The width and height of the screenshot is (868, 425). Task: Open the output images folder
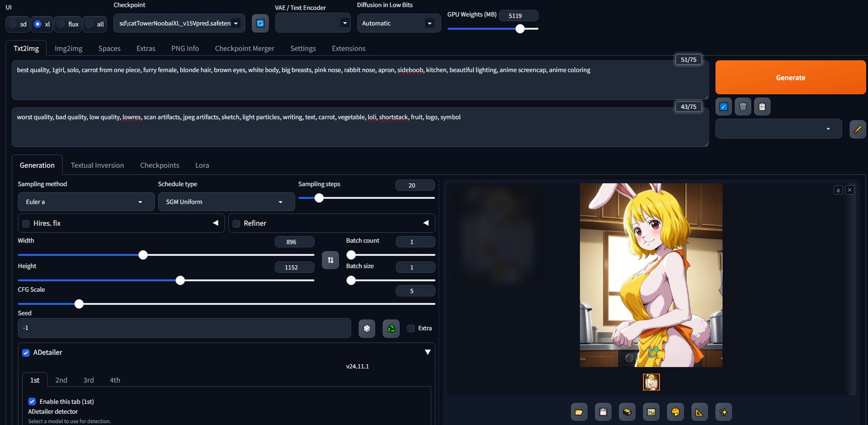(x=579, y=412)
